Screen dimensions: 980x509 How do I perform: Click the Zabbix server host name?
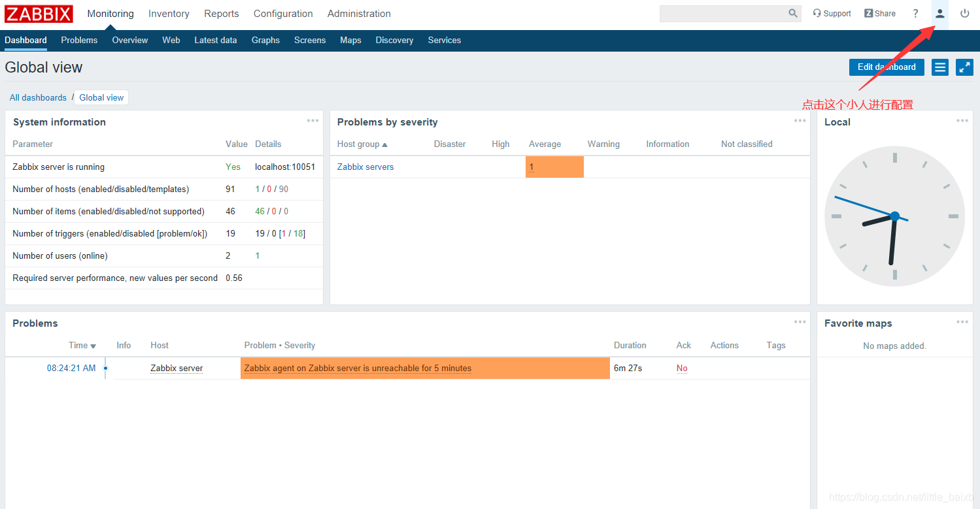pos(177,369)
